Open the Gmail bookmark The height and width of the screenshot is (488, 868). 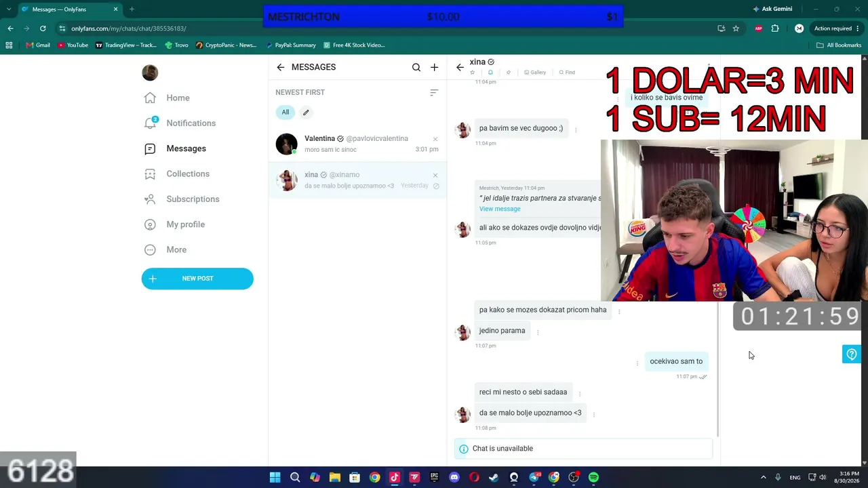(38, 45)
